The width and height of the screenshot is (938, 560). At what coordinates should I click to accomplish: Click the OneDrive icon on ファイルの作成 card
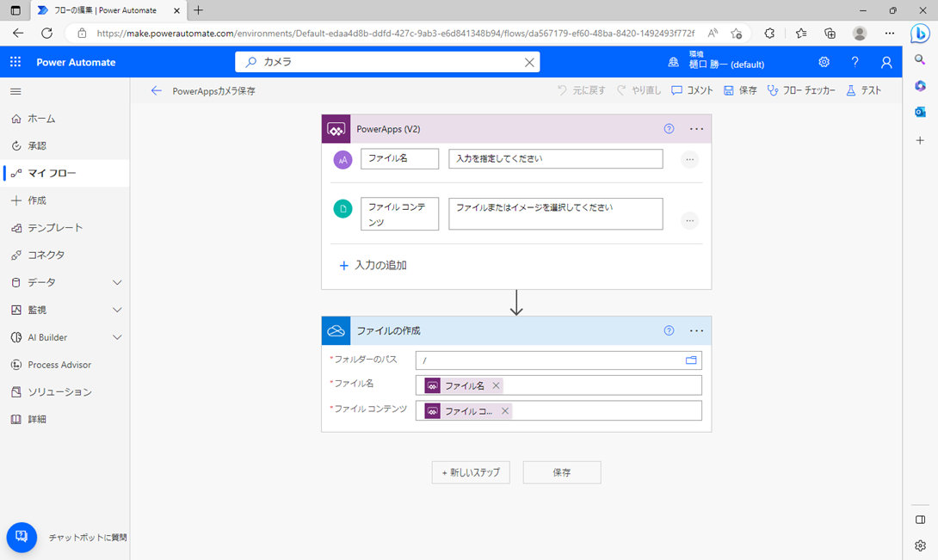coord(336,330)
